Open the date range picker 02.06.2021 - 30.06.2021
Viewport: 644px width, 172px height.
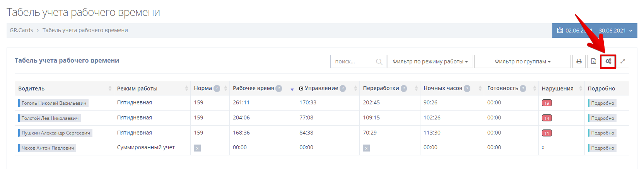[x=594, y=31]
